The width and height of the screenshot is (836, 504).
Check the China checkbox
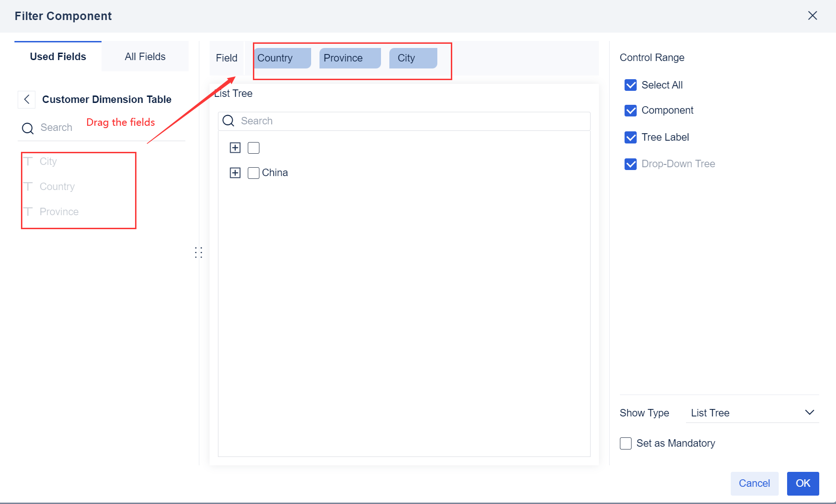tap(253, 172)
